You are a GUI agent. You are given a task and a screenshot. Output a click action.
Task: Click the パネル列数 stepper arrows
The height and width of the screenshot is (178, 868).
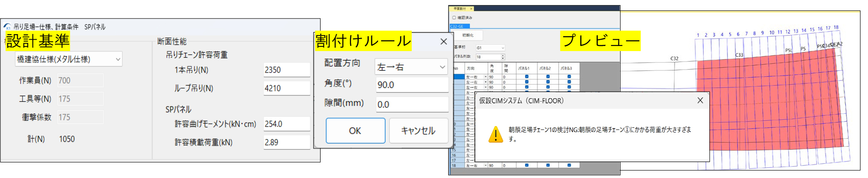click(x=503, y=57)
